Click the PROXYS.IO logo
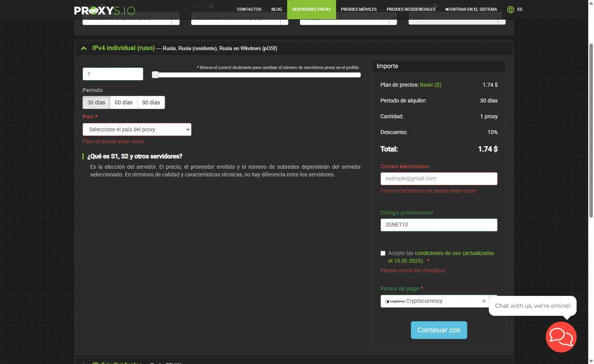Screen dimensions: 594x364 coord(104,10)
